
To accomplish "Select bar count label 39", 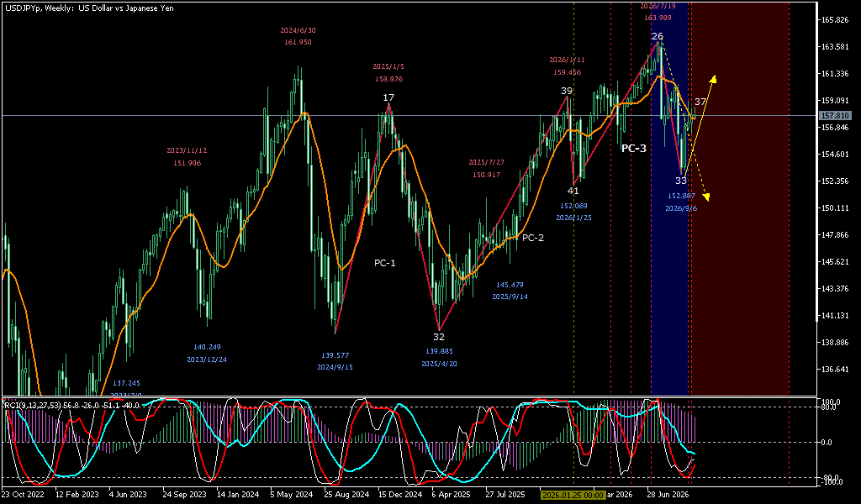I will (x=567, y=91).
